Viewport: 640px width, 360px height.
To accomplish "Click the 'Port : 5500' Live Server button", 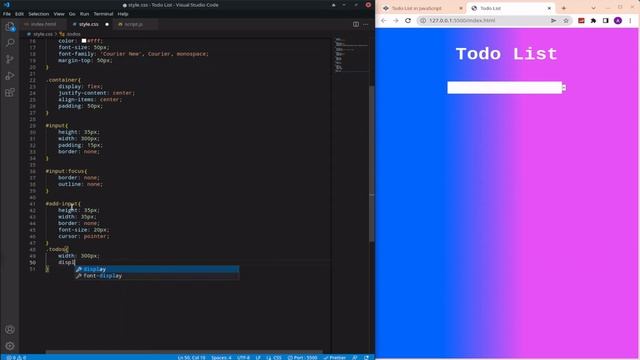I will 302,357.
